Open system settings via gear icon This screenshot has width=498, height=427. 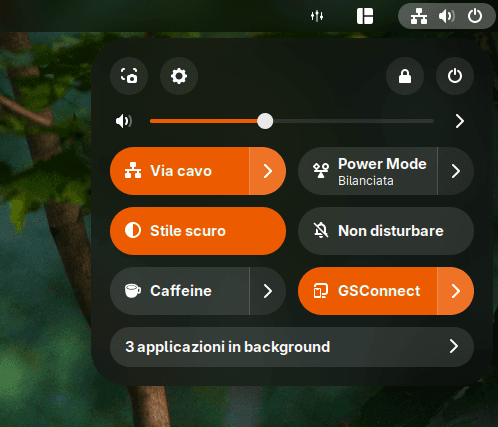179,76
